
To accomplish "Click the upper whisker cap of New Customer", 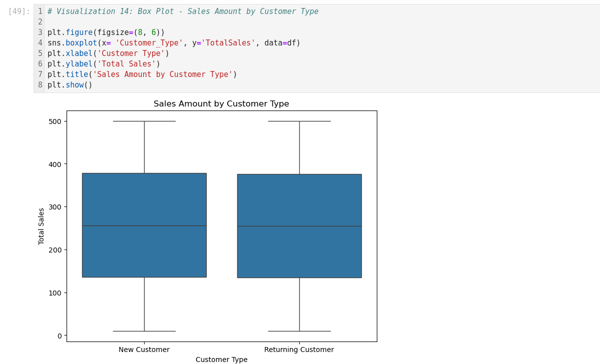I will pos(144,121).
